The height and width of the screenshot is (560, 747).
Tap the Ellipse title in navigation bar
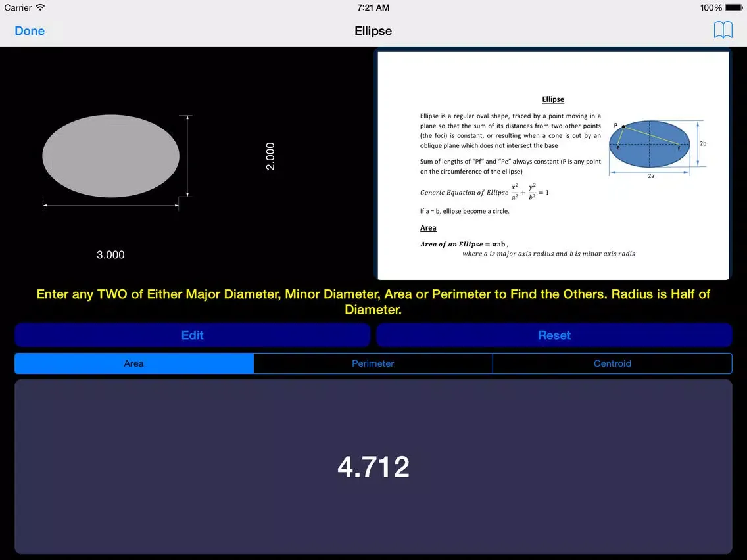373,31
